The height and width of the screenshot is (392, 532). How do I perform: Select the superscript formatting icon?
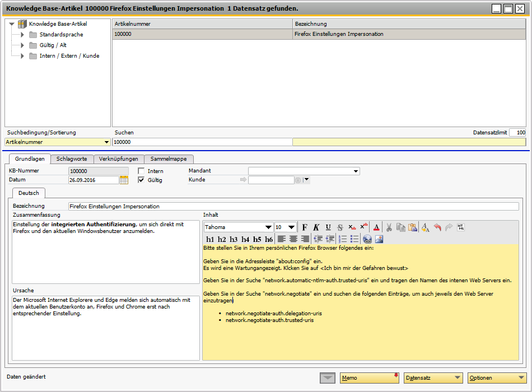tap(363, 227)
